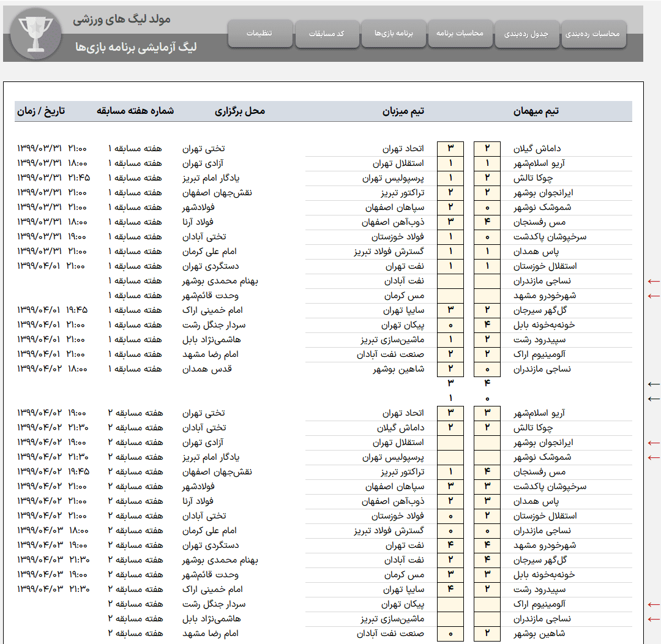Select venue سردار جنگل رشت in week 2

tap(214, 604)
